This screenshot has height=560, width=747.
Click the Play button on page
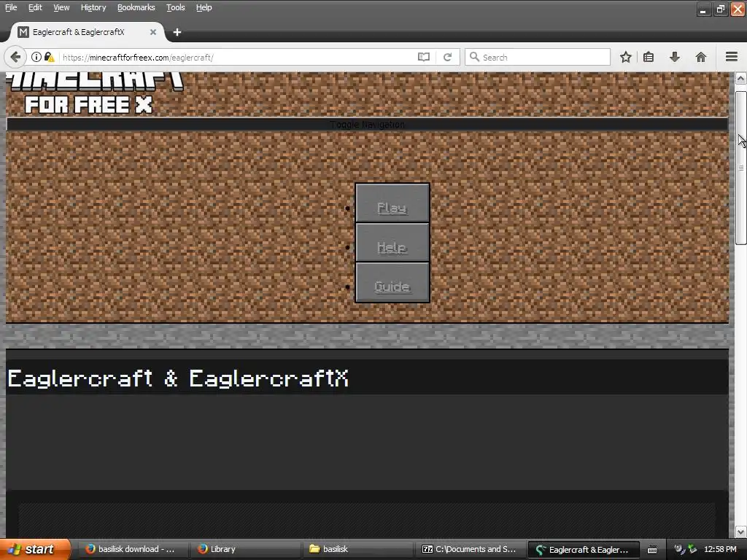click(392, 203)
